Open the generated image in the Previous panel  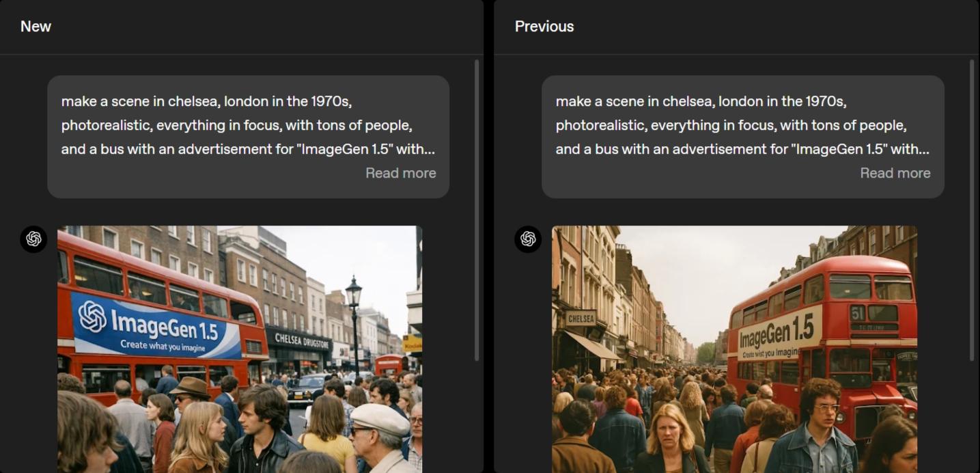tap(734, 349)
